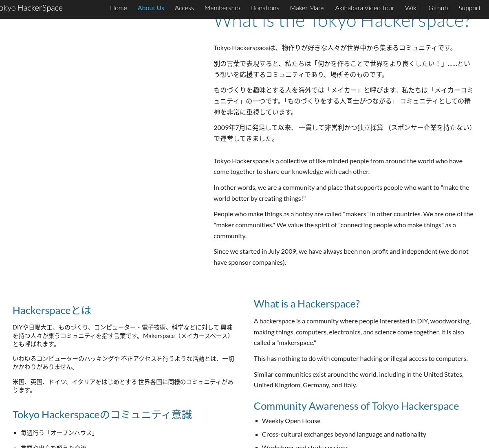Open the Akihabara Video Tour link

click(x=365, y=8)
